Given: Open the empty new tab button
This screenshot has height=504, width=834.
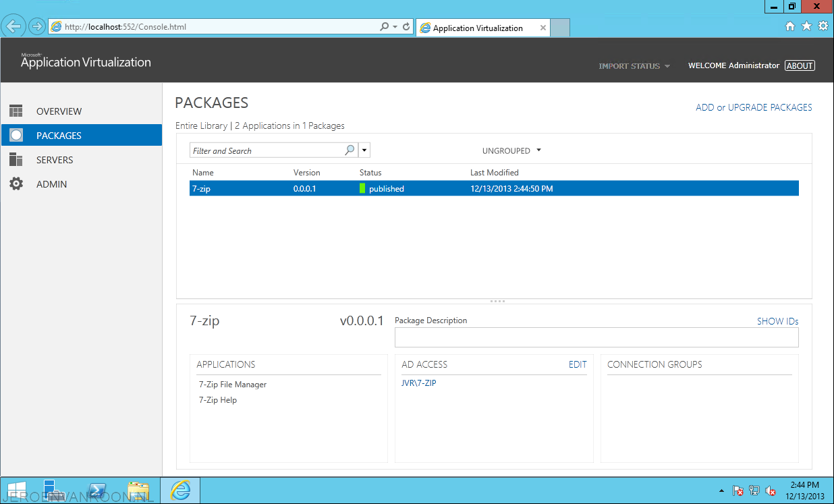Looking at the screenshot, I should [560, 28].
